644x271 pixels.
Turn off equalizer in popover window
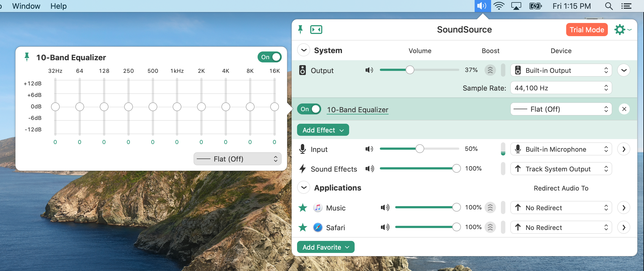(269, 57)
